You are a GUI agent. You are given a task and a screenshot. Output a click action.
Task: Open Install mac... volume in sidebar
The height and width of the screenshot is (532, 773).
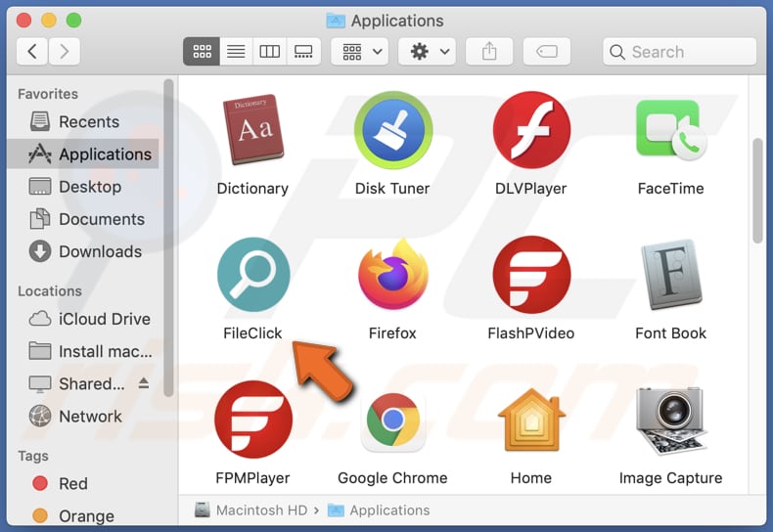(83, 351)
